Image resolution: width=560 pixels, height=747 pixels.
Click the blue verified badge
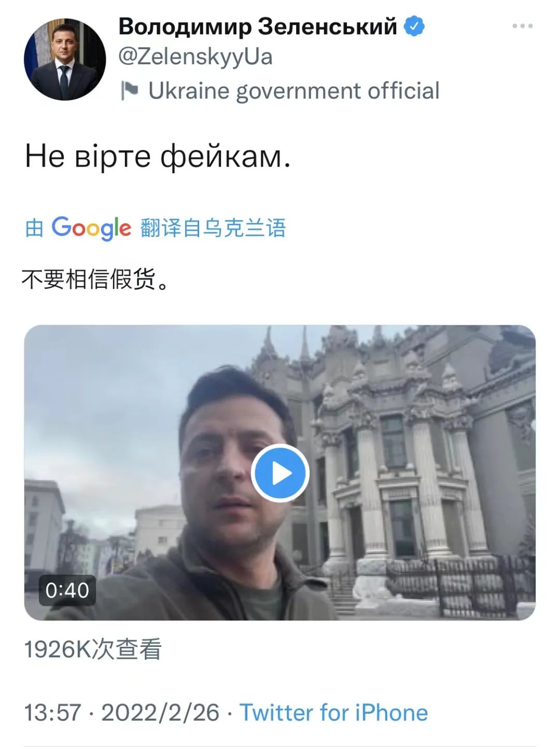click(414, 26)
